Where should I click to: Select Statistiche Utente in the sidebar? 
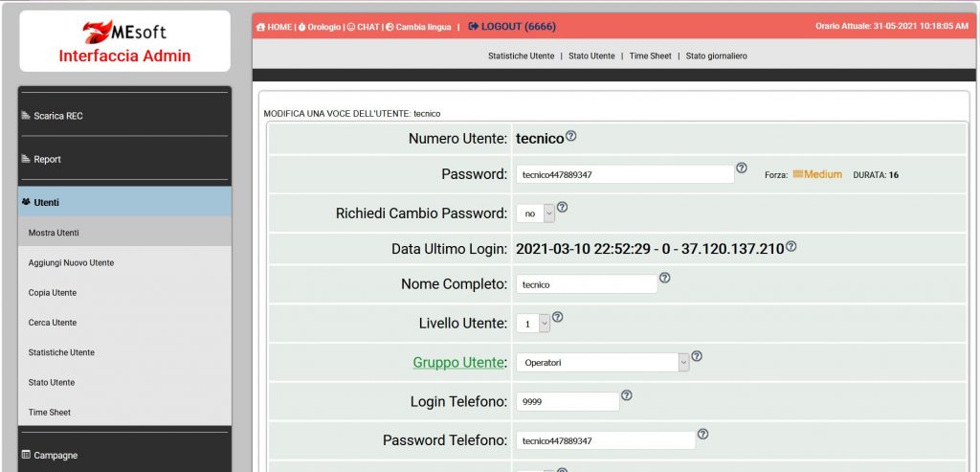(125, 352)
